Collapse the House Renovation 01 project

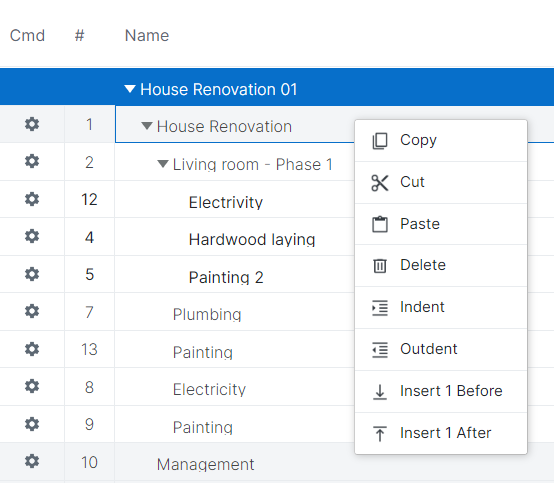point(130,89)
